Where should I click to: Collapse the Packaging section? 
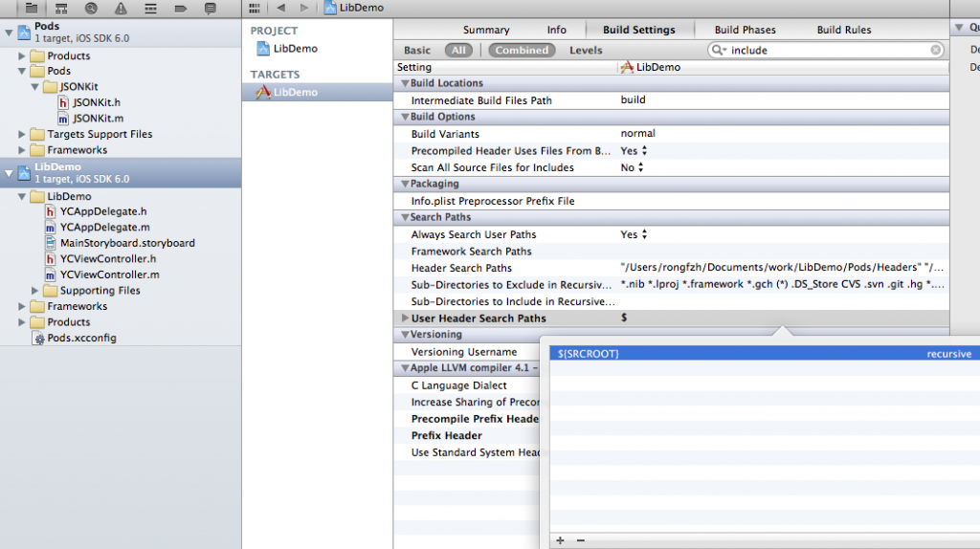click(405, 184)
